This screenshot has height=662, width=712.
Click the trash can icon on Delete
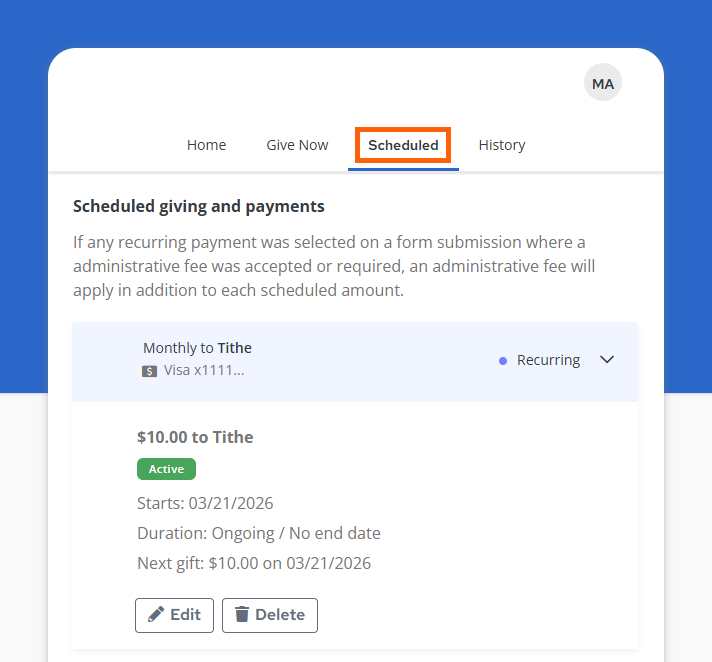241,615
